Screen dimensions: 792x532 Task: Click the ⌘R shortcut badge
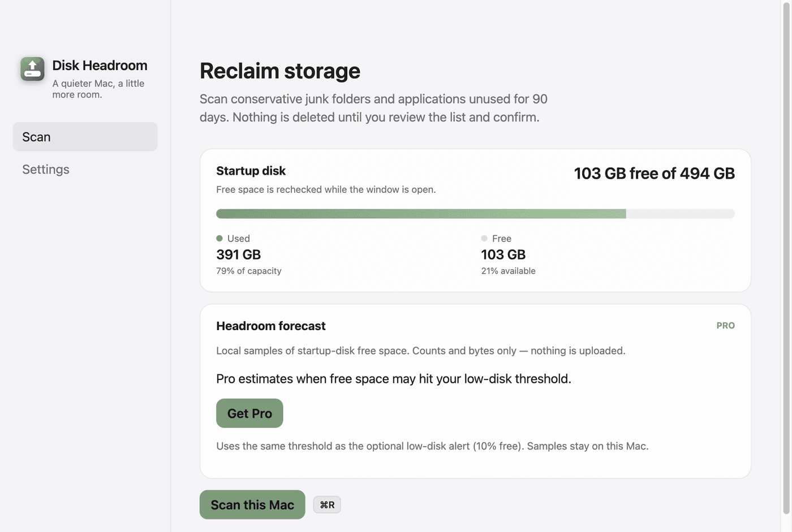pos(327,505)
